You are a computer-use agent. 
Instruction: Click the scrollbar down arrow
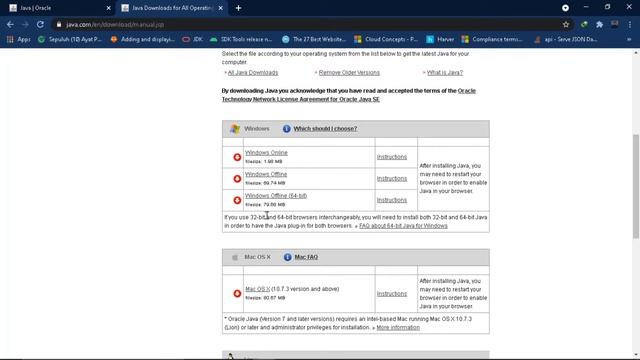click(636, 355)
